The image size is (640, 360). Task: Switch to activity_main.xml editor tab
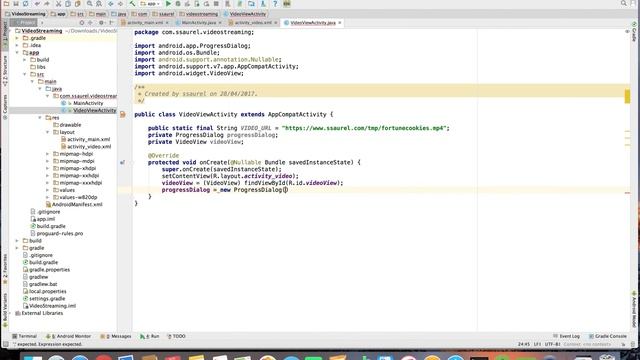click(145, 23)
